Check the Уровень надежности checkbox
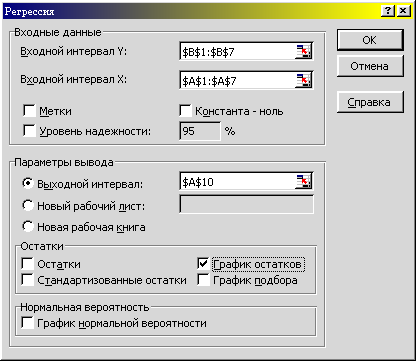Viewport: 416px width, 361px height. point(29,131)
